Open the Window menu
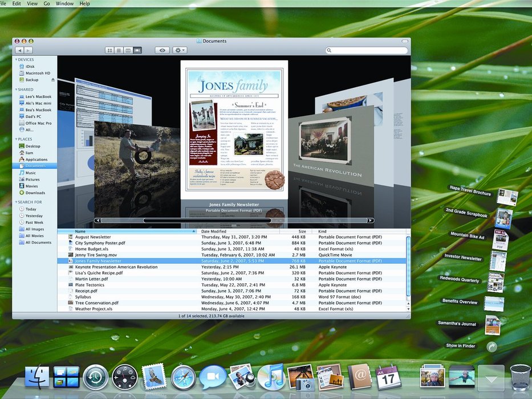The height and width of the screenshot is (399, 532). pyautogui.click(x=64, y=3)
